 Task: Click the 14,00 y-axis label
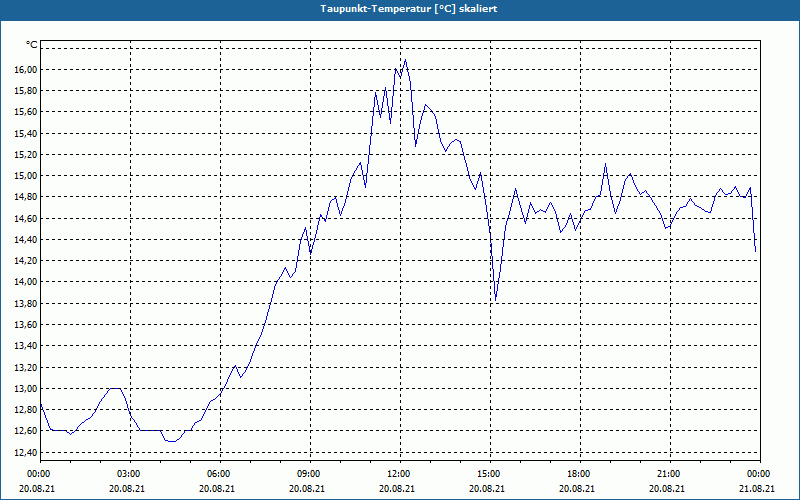tap(28, 282)
